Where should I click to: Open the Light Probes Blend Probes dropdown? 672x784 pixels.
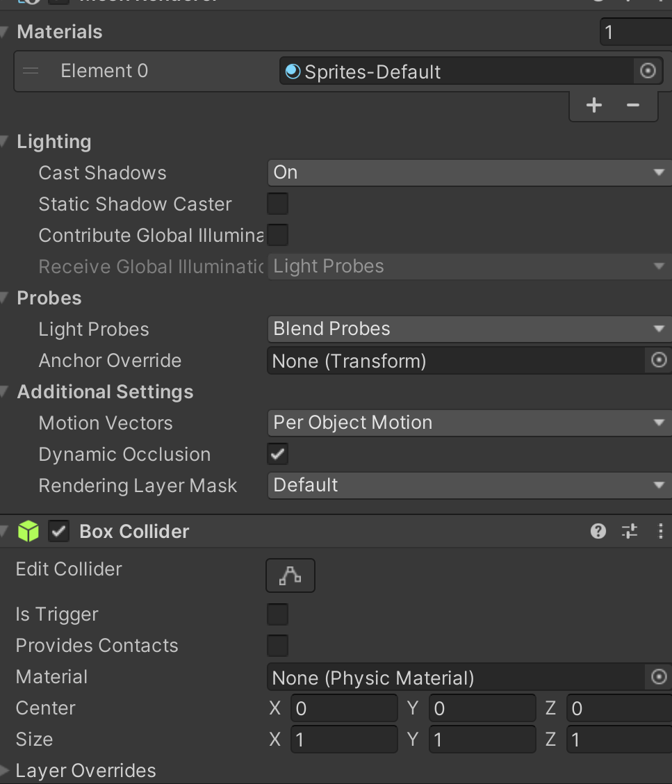coord(468,329)
